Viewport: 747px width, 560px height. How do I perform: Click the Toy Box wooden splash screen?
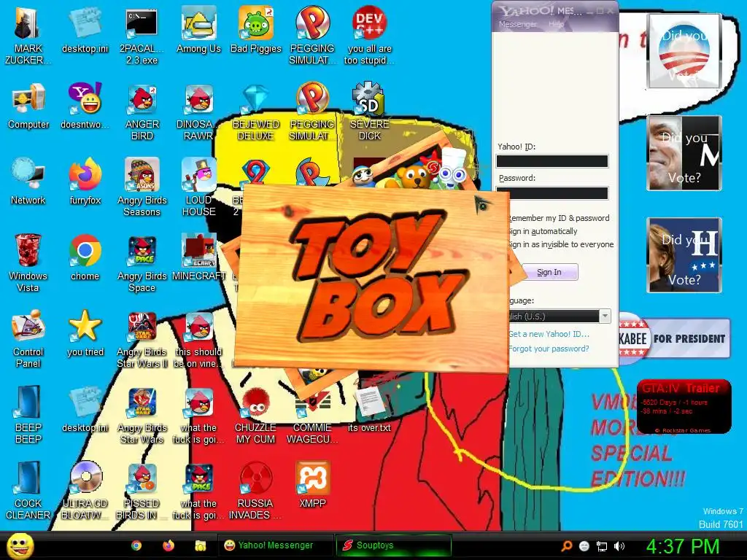(371, 279)
